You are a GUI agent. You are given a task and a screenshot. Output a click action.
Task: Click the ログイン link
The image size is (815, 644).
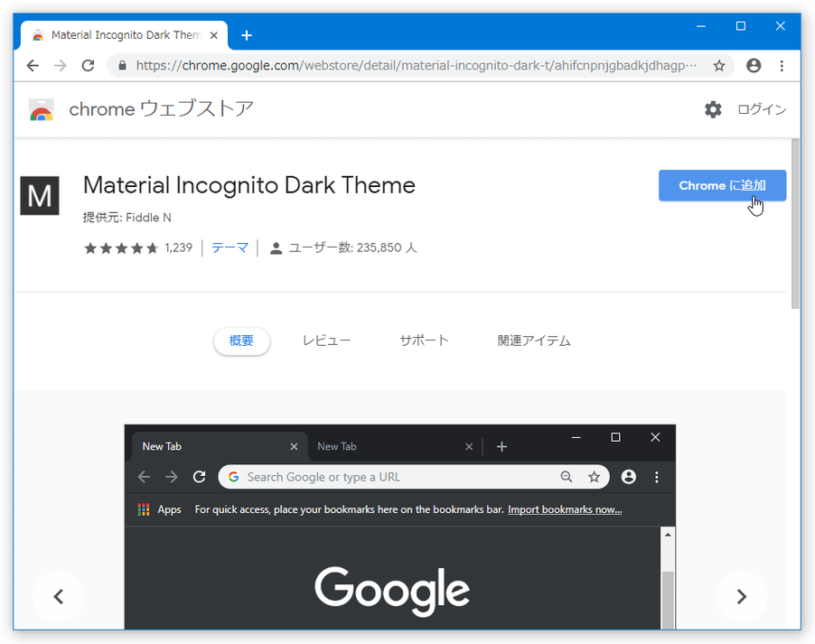point(762,109)
